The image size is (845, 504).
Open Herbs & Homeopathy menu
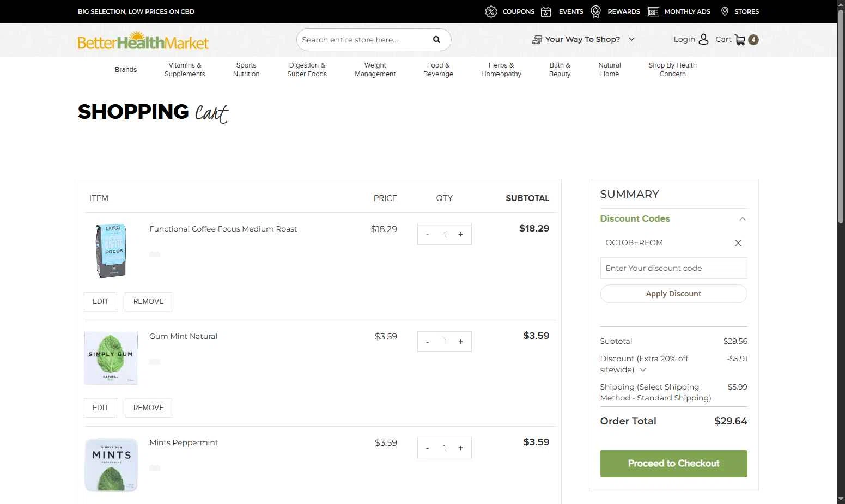click(501, 70)
